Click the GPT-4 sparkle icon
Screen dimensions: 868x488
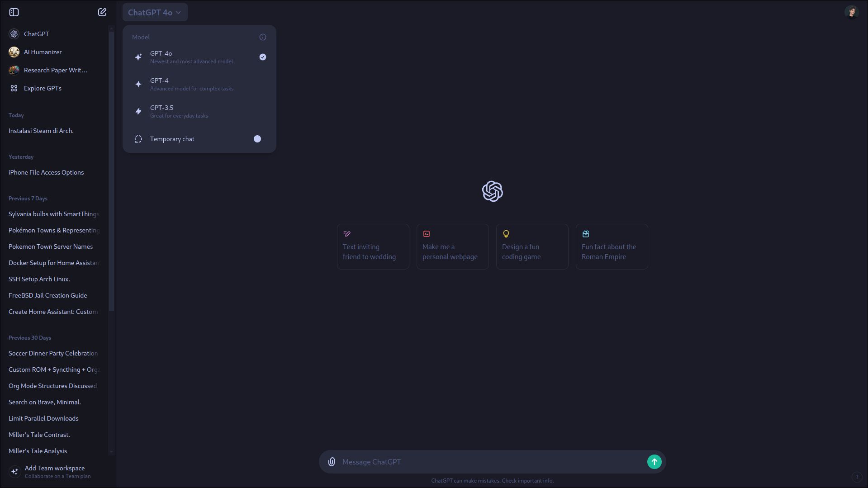pyautogui.click(x=138, y=84)
